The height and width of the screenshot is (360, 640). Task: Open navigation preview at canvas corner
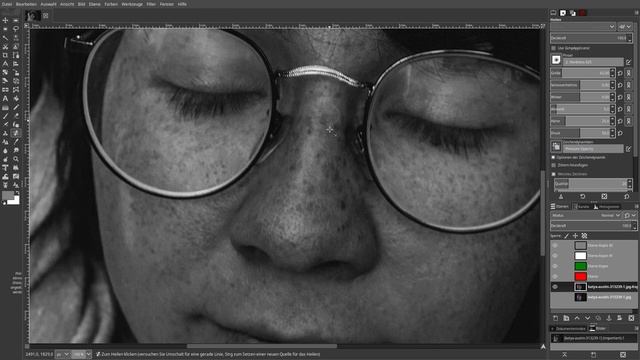click(x=543, y=347)
